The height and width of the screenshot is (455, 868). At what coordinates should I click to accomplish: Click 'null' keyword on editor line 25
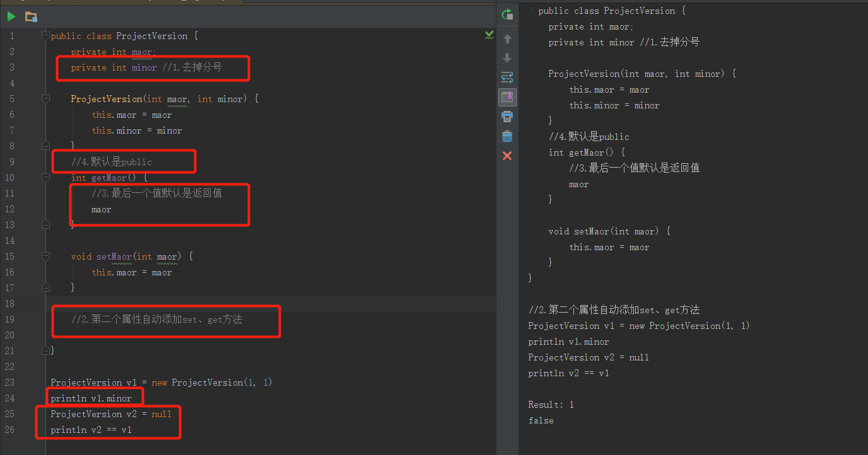(161, 414)
